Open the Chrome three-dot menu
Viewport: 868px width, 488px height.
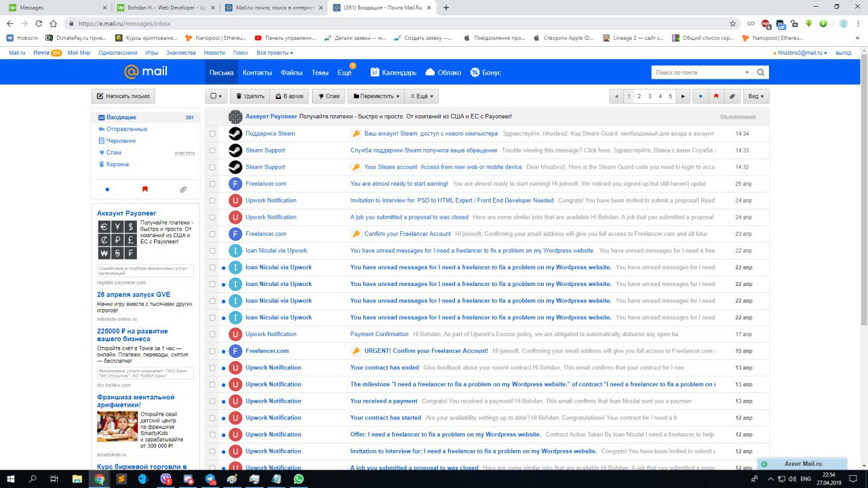858,23
